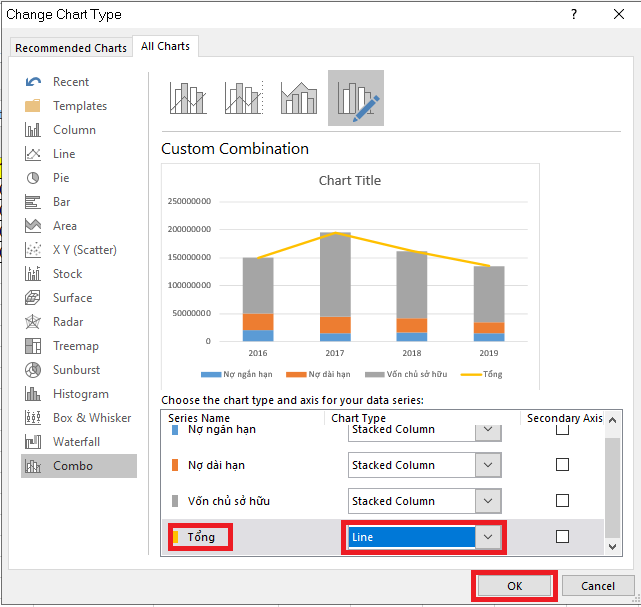This screenshot has height=607, width=641.
Task: Expand Nợ dài hạn chart type dropdown
Action: [x=487, y=465]
